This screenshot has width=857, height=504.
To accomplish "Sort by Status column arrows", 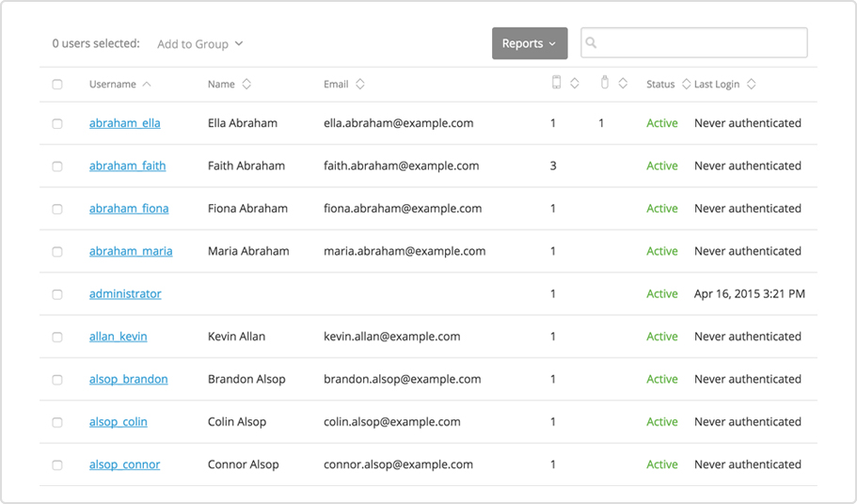I will (686, 85).
